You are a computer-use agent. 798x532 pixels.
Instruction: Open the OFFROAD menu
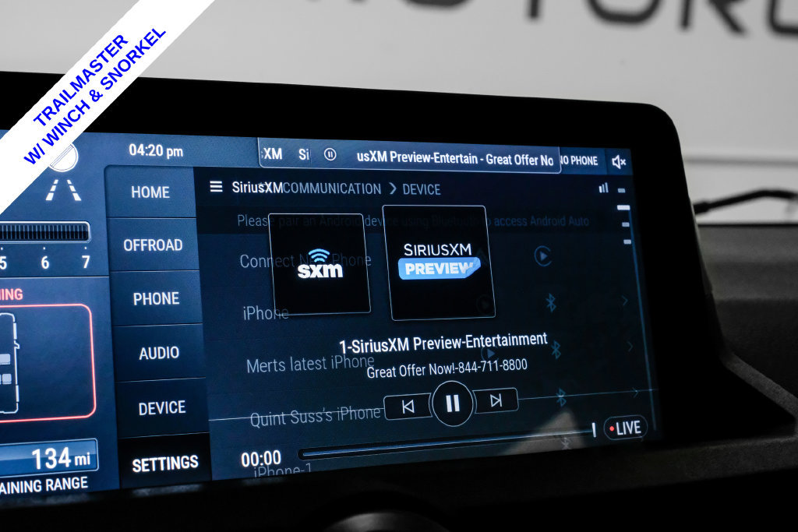tap(152, 245)
